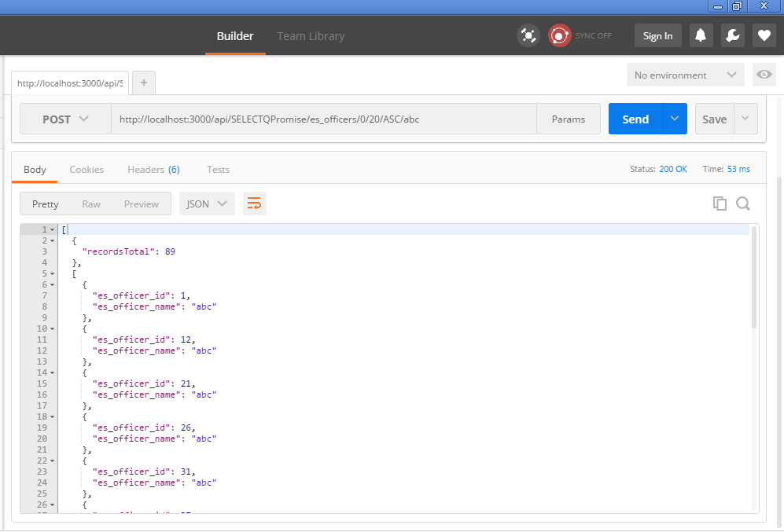Click es_officer_id value 31

coord(186,471)
